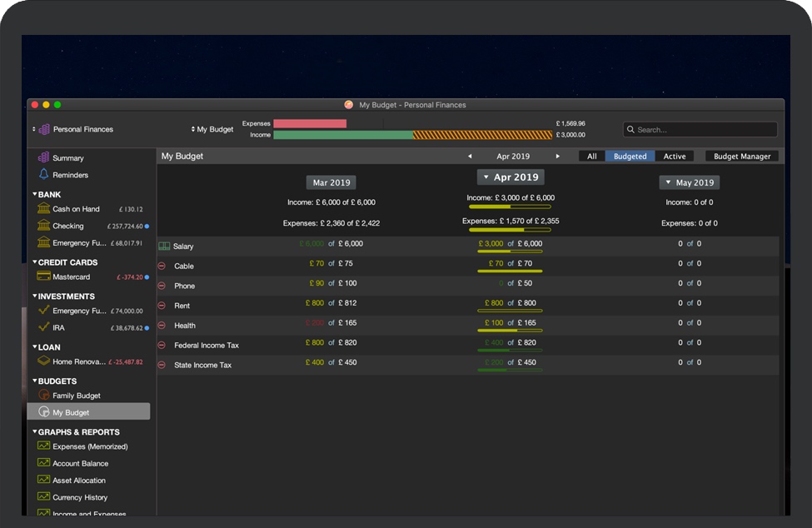Select the Cash on Hand account icon
This screenshot has height=528, width=812.
tap(46, 209)
